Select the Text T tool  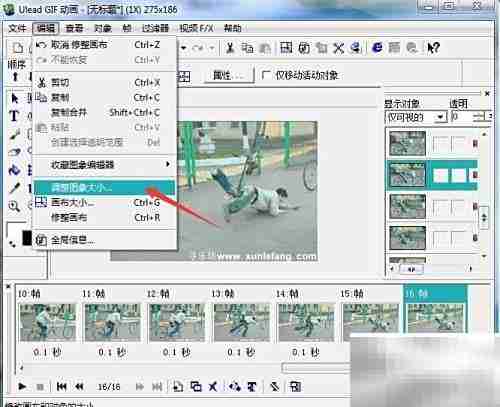(14, 116)
